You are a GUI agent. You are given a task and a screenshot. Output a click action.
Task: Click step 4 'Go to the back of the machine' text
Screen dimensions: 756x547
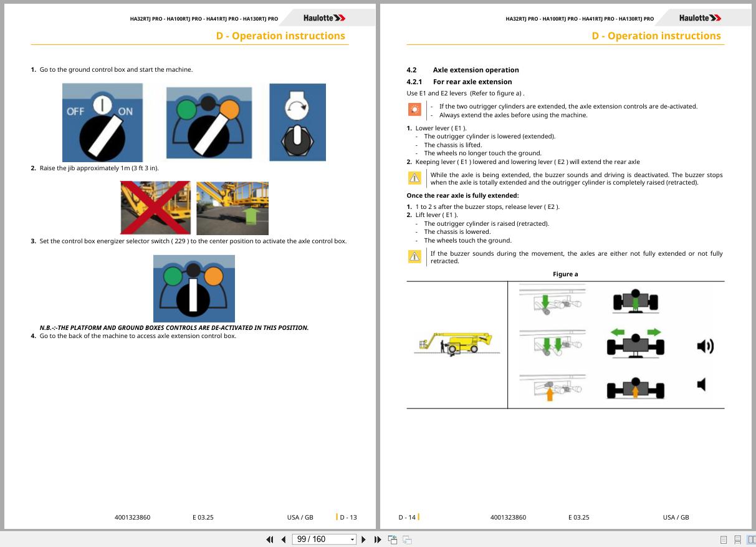138,336
